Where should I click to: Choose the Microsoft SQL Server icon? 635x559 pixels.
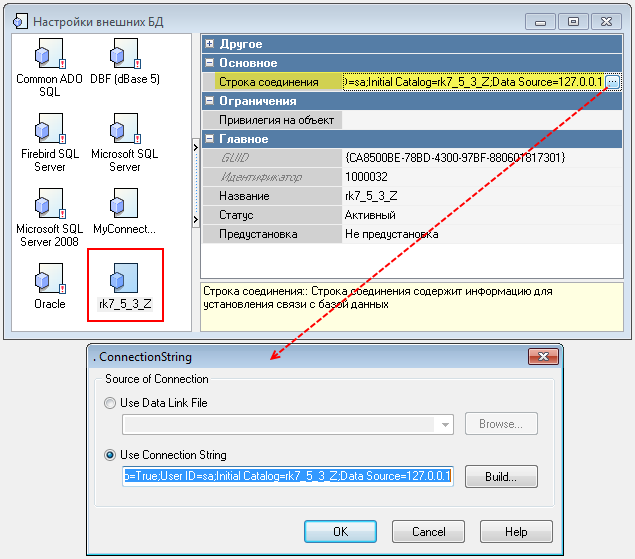click(x=125, y=130)
